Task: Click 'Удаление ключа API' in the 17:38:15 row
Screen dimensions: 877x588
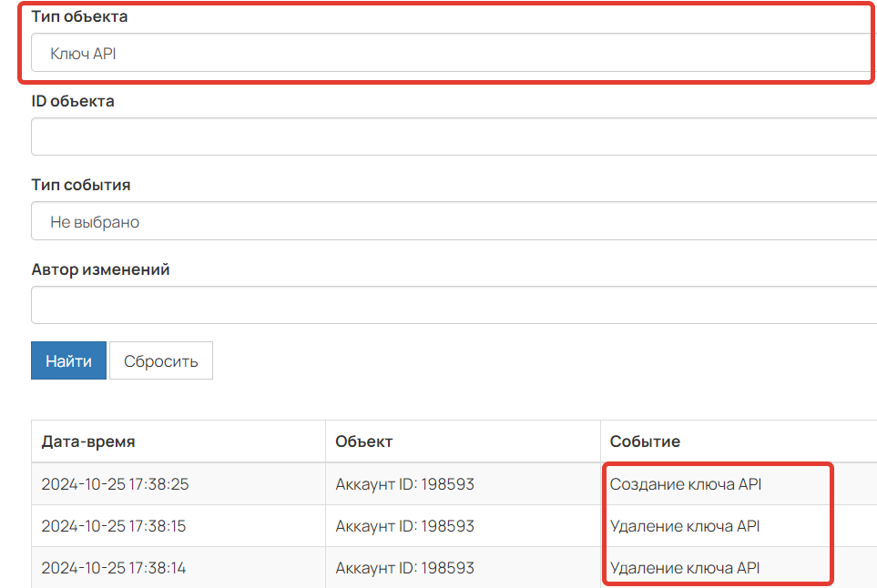Action: [x=685, y=526]
